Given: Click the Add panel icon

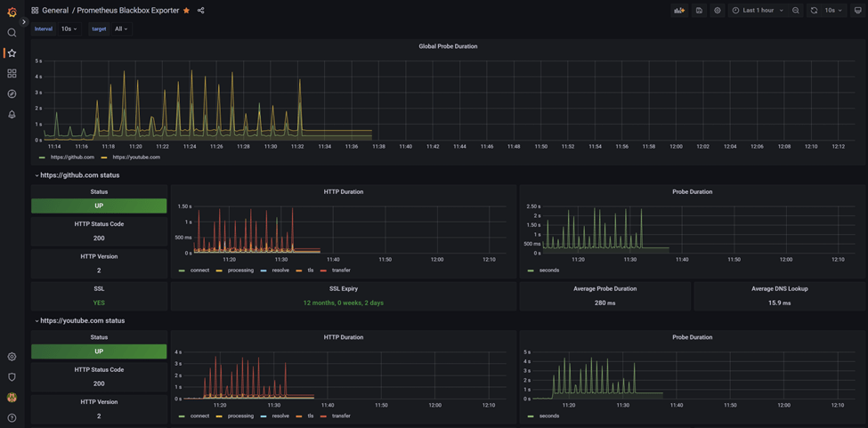Looking at the screenshot, I should coord(679,11).
